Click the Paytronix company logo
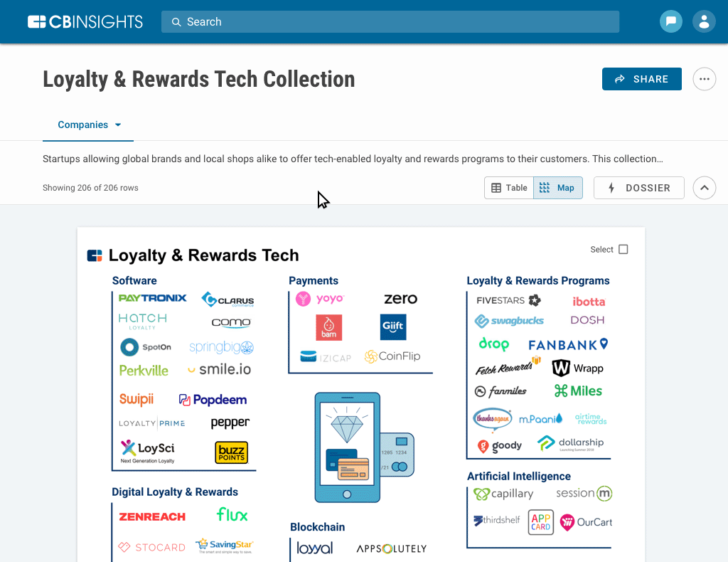The image size is (728, 562). [x=152, y=298]
